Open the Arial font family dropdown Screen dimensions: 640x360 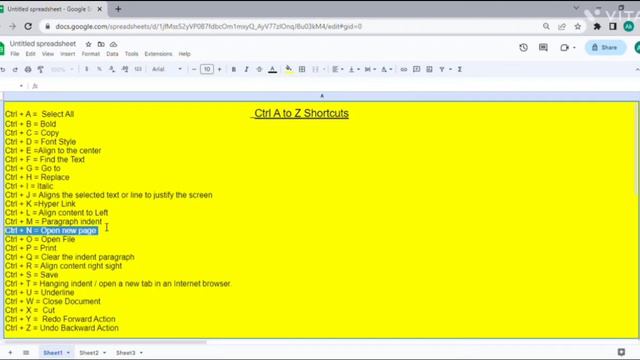167,69
